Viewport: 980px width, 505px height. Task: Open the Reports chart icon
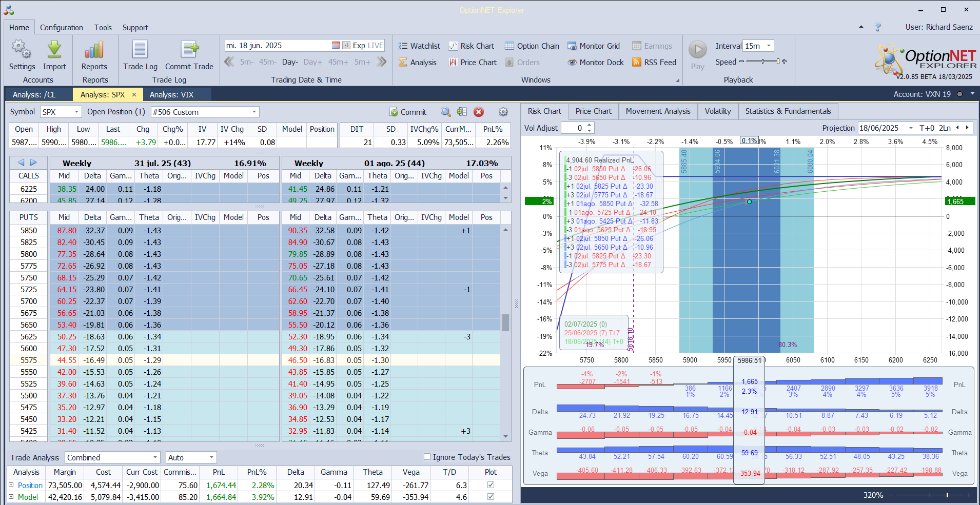[94, 50]
